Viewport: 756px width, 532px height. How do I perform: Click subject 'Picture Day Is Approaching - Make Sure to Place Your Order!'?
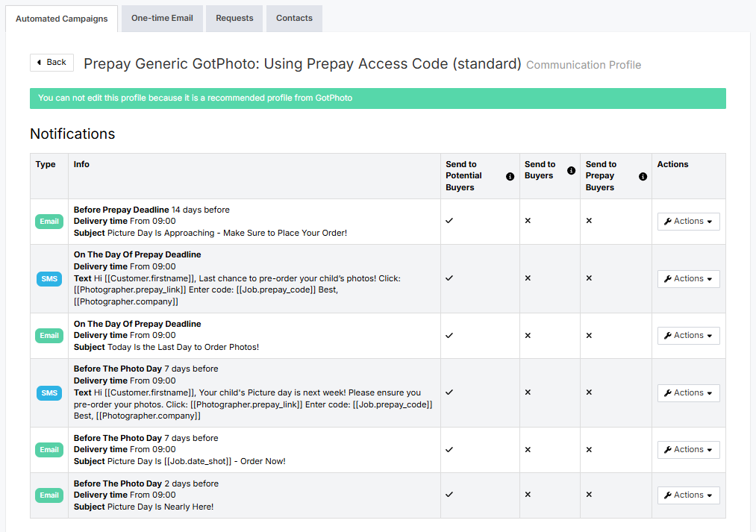pyautogui.click(x=227, y=234)
